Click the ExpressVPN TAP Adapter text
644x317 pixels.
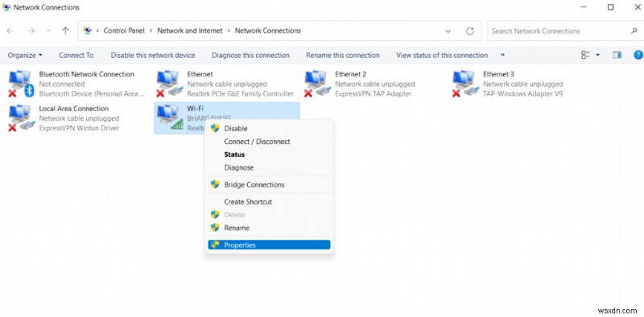[374, 93]
